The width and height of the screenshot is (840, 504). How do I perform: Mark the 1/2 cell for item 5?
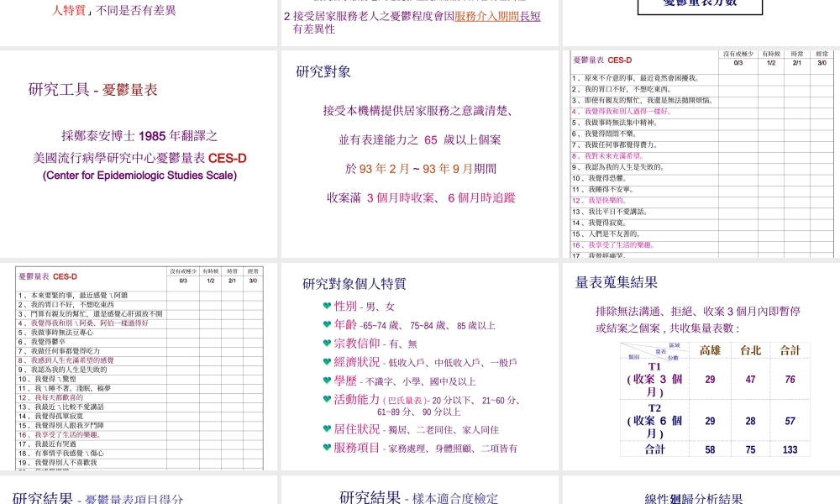pyautogui.click(x=770, y=123)
